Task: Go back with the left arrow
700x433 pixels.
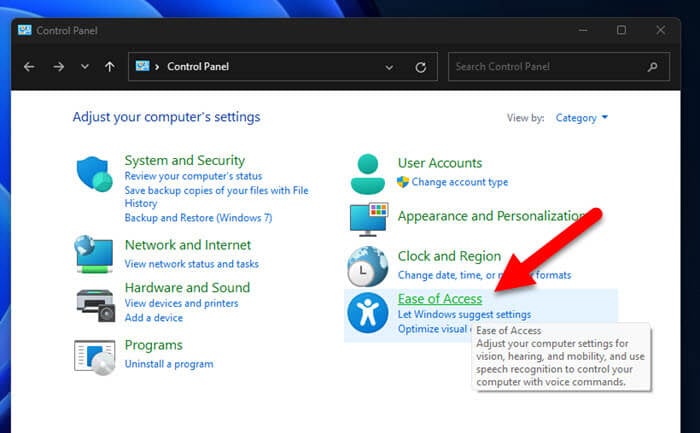Action: (29, 67)
